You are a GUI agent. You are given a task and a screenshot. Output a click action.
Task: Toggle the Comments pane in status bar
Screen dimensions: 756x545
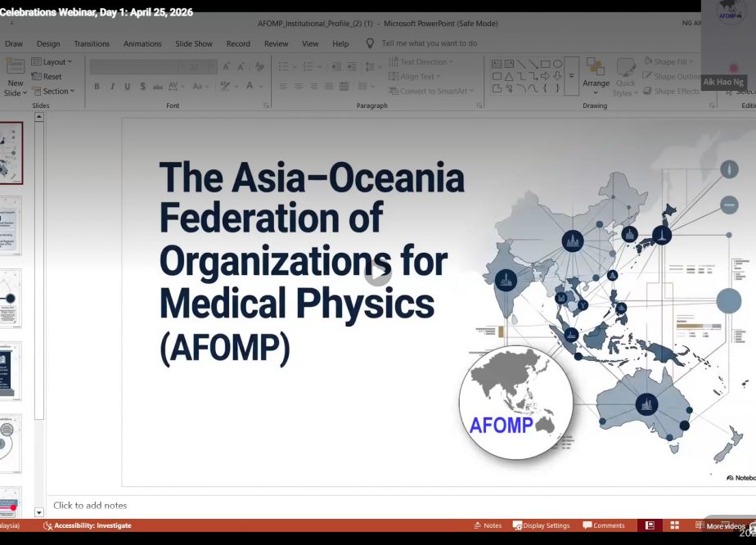tap(603, 525)
